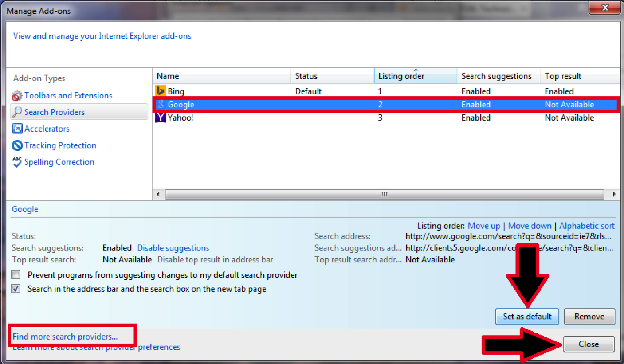
Task: Click listing order 1 in Bing row
Action: (x=380, y=91)
